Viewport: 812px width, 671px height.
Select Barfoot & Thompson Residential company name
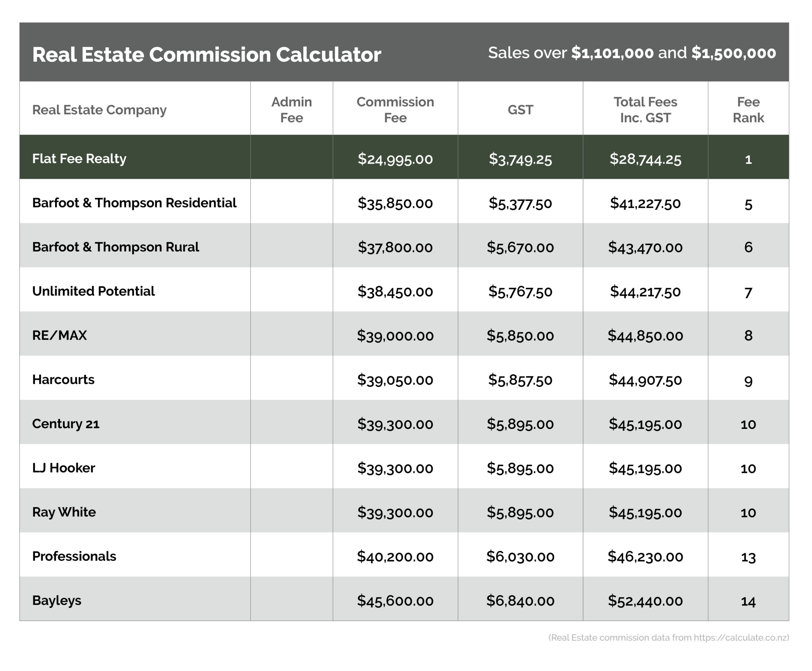pos(134,203)
